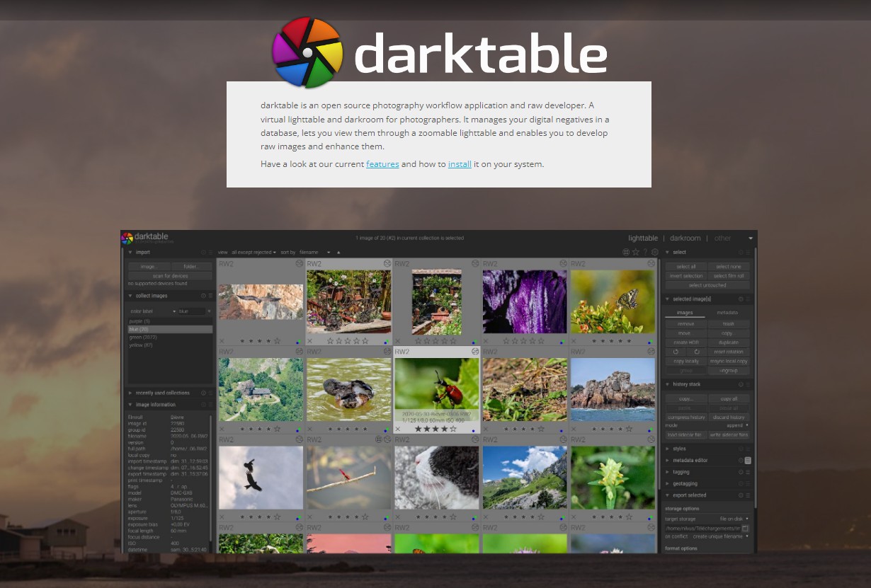Image resolution: width=871 pixels, height=588 pixels.
Task: Click group icon on dragonfly thumbnail
Action: coord(379,439)
